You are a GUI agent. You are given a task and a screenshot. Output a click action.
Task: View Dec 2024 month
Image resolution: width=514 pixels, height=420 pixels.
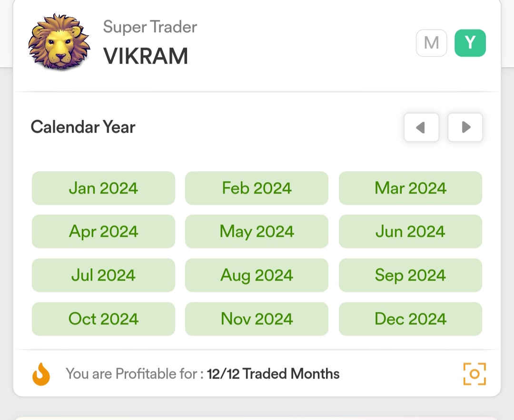410,319
